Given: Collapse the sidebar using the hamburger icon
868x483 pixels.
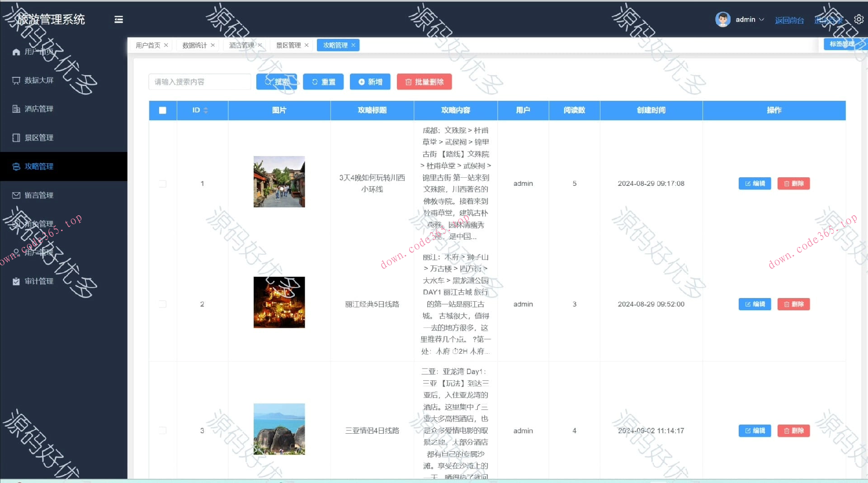Looking at the screenshot, I should [x=118, y=19].
